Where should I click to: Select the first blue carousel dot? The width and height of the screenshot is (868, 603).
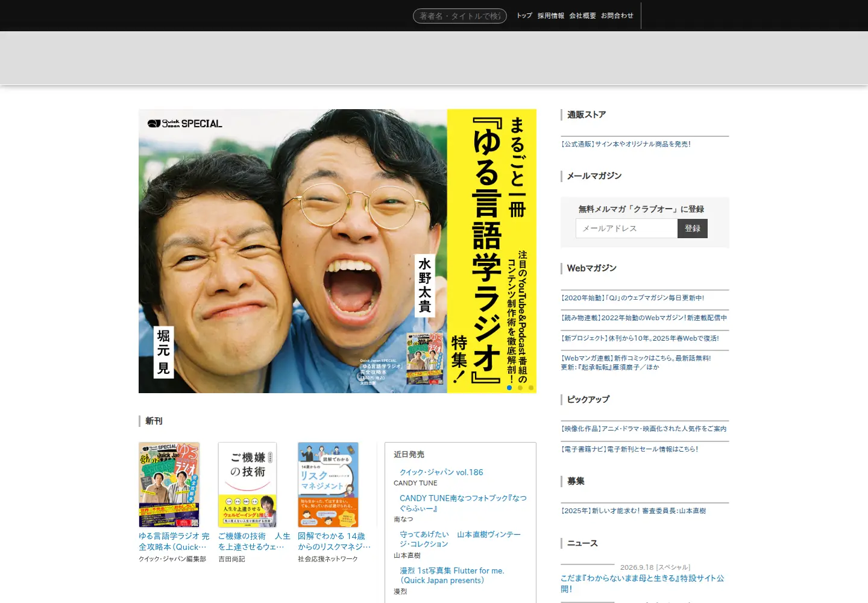coord(509,388)
